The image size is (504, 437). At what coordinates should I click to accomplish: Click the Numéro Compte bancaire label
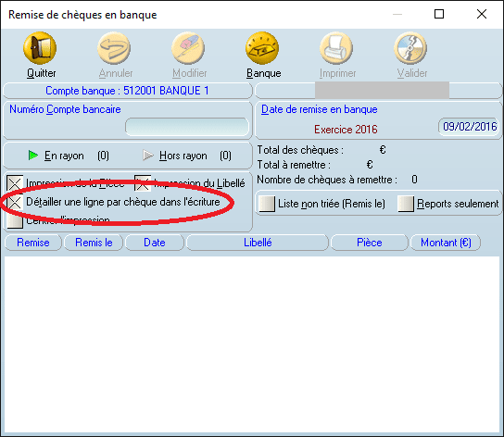pos(65,109)
